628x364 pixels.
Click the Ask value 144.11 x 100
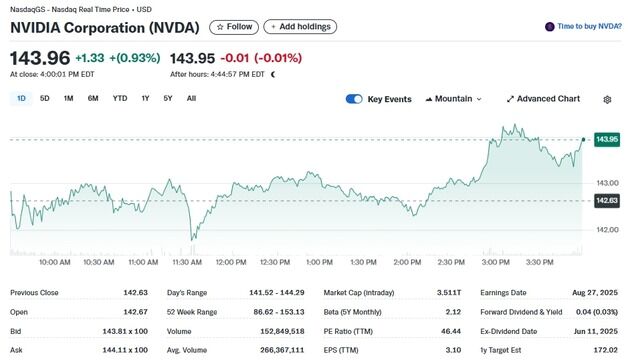tap(125, 350)
